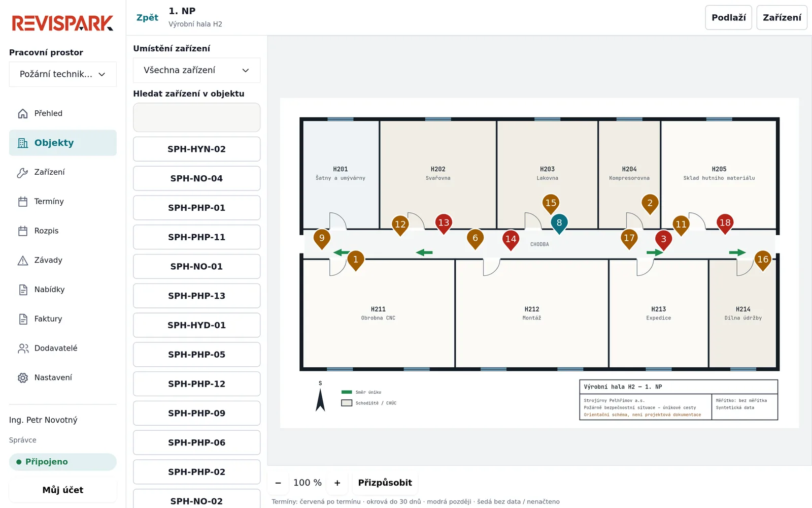Click the teal map marker 8

559,224
